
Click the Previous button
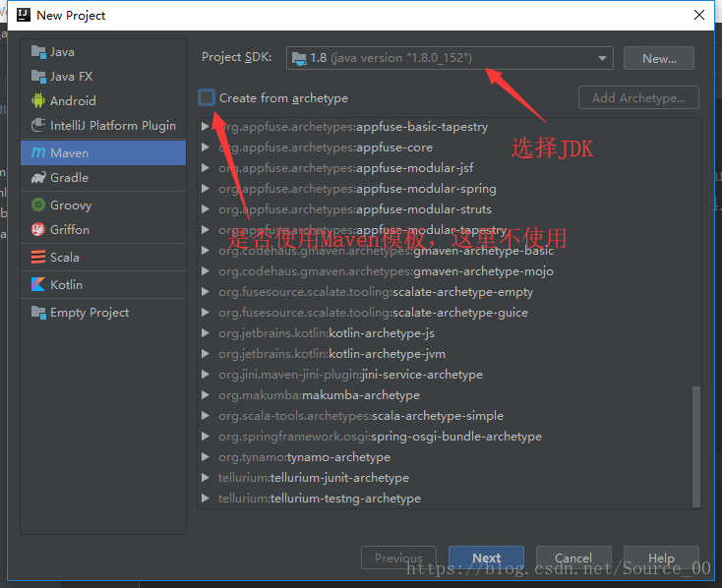tap(398, 559)
